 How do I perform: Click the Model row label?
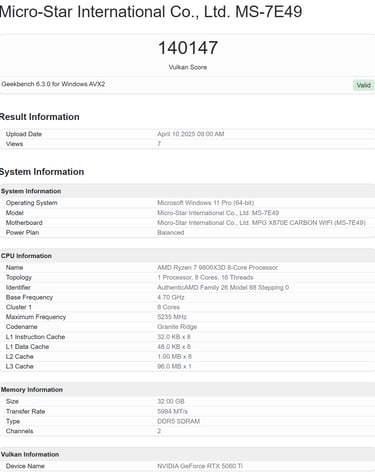[15, 213]
